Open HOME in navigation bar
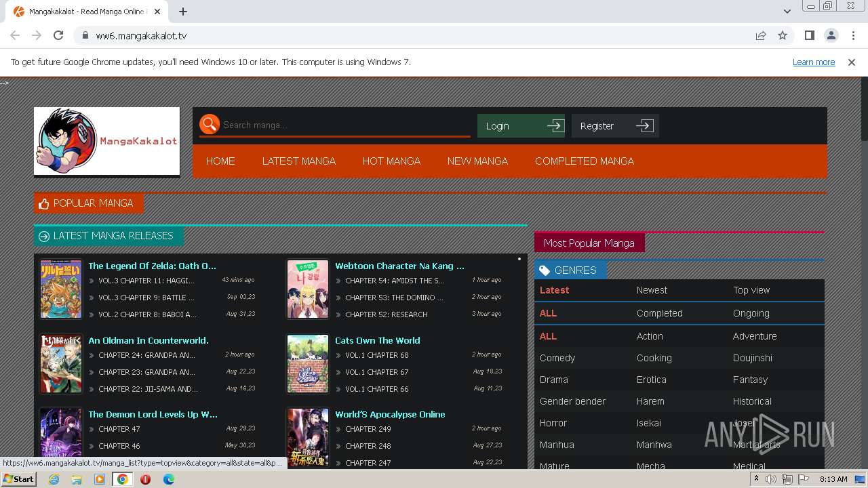The height and width of the screenshot is (488, 868). pyautogui.click(x=220, y=161)
